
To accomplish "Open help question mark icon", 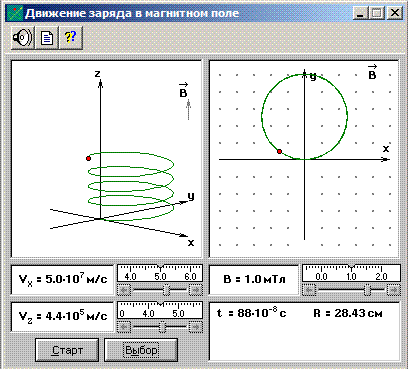I will (x=71, y=38).
